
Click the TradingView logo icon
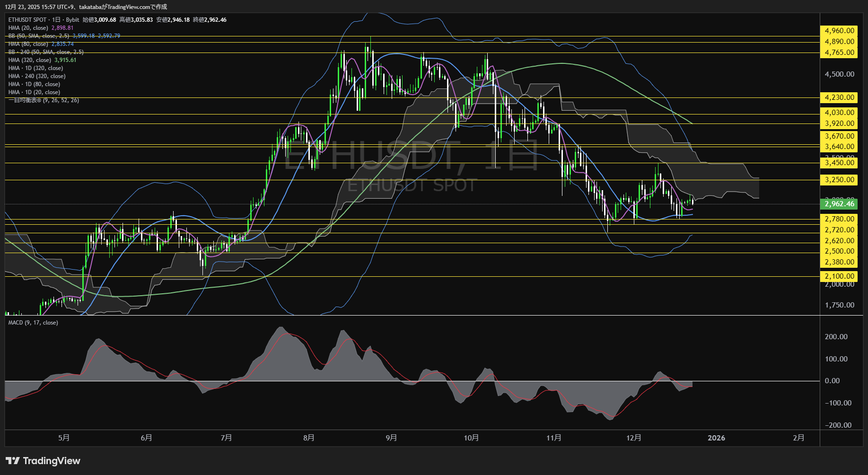coord(12,461)
